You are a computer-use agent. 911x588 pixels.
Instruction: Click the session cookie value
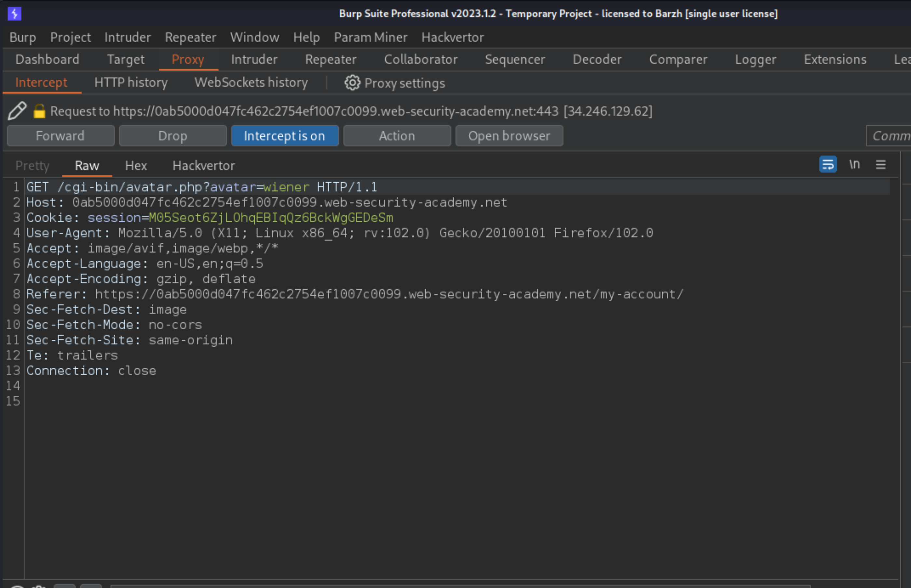tap(271, 218)
